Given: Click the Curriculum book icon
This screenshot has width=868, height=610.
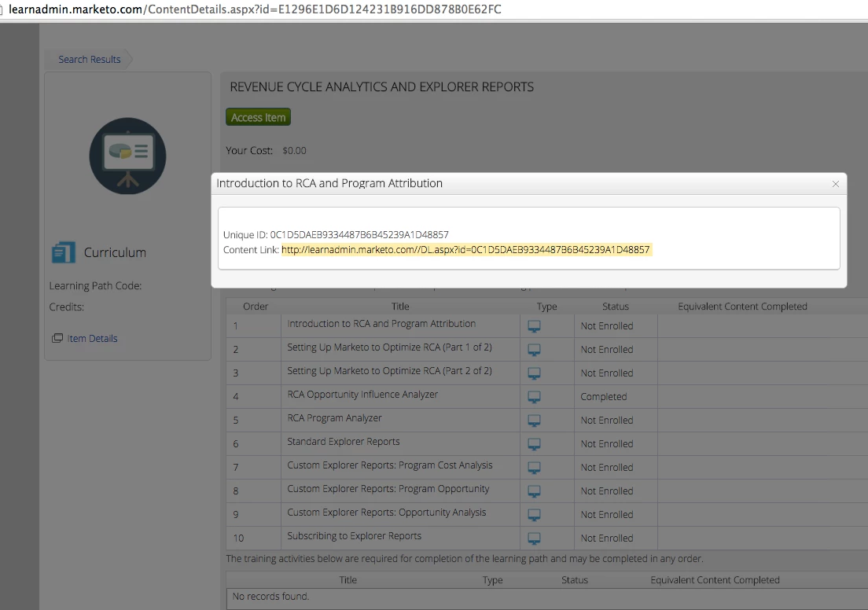Looking at the screenshot, I should point(64,252).
